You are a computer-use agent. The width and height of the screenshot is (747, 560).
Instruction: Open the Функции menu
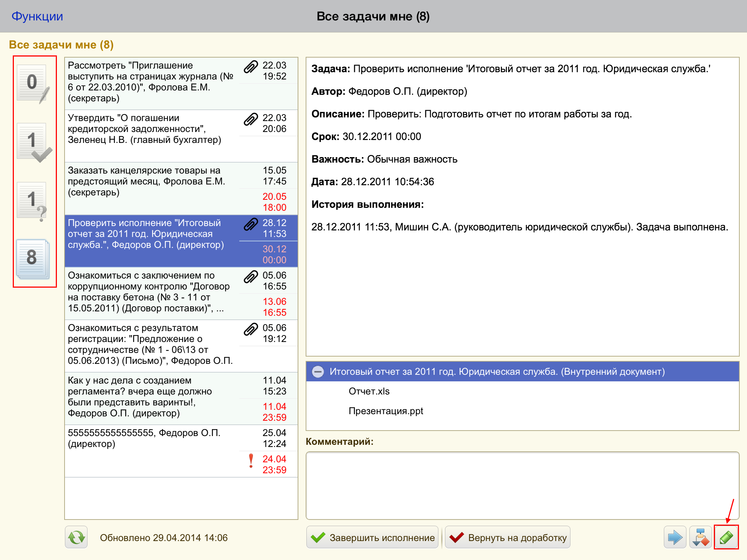click(x=37, y=16)
